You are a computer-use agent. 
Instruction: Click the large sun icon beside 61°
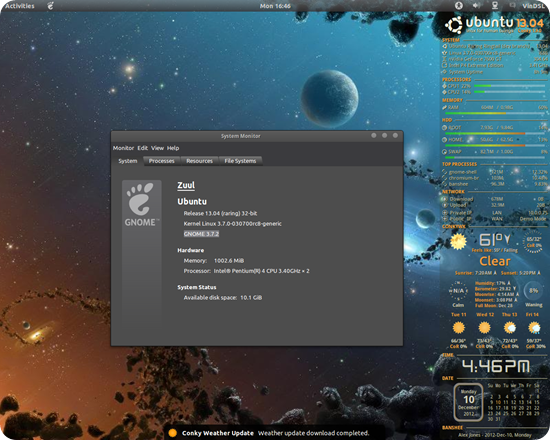click(458, 242)
